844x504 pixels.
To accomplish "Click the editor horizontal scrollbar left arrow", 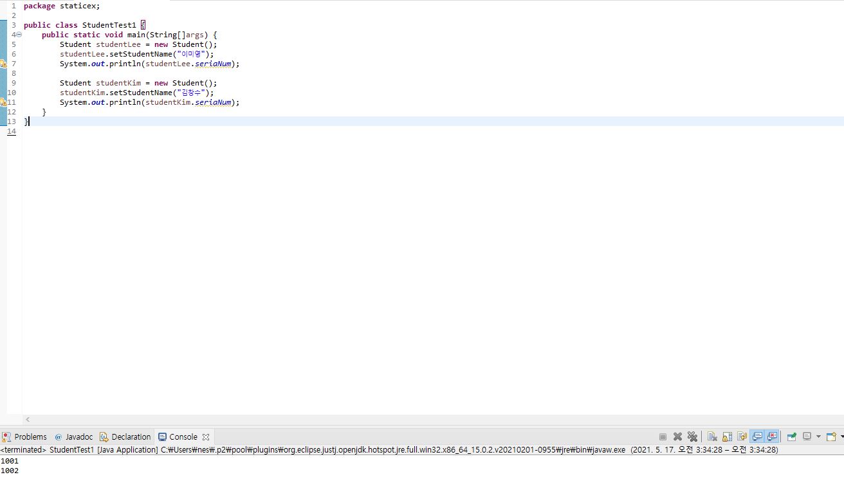I will click(x=27, y=419).
